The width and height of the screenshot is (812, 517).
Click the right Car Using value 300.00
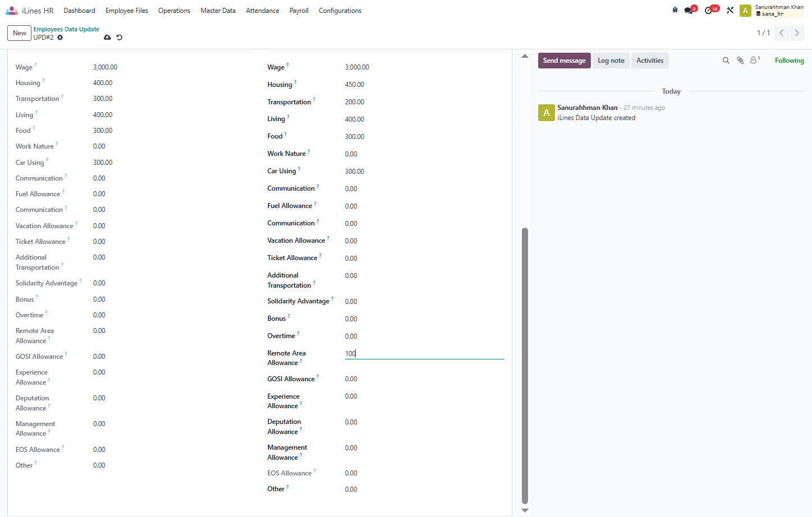pyautogui.click(x=355, y=172)
